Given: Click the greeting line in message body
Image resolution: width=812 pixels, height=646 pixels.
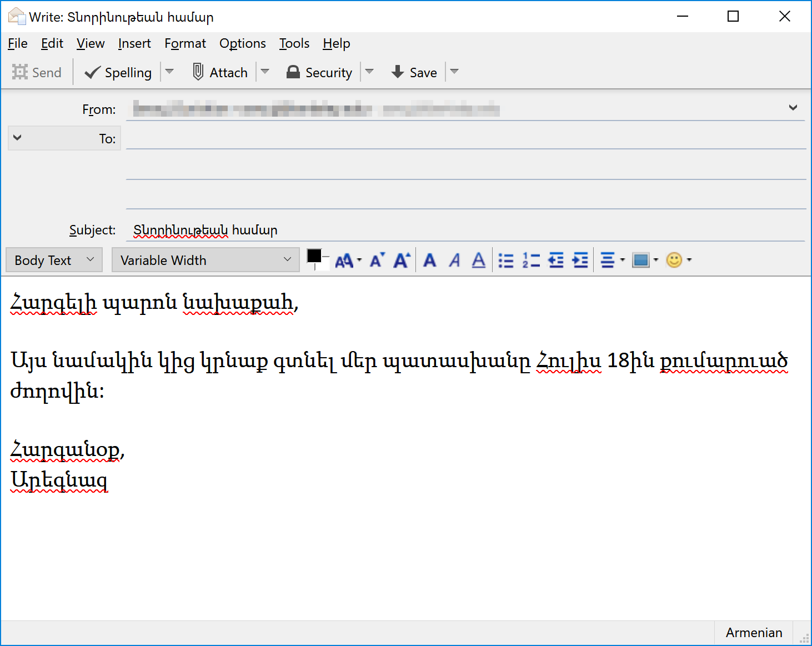Looking at the screenshot, I should point(154,303).
